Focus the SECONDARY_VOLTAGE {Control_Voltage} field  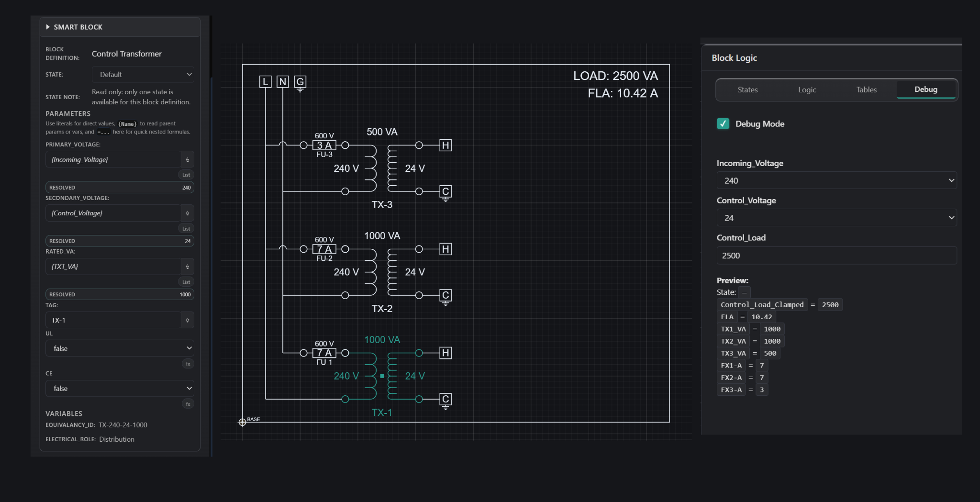click(113, 213)
